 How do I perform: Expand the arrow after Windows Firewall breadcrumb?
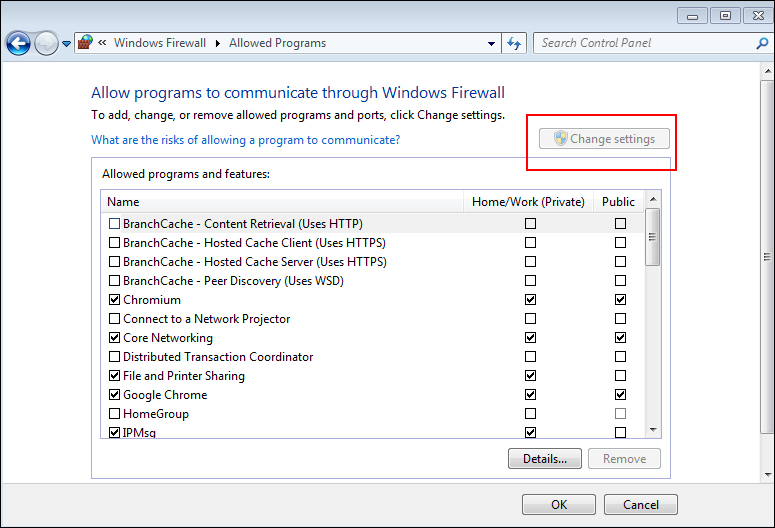[217, 44]
